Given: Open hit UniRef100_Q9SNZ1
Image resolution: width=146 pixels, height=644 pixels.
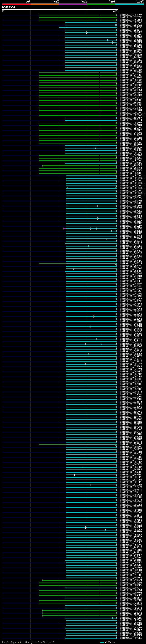Looking at the screenshot, I should [x=131, y=25].
